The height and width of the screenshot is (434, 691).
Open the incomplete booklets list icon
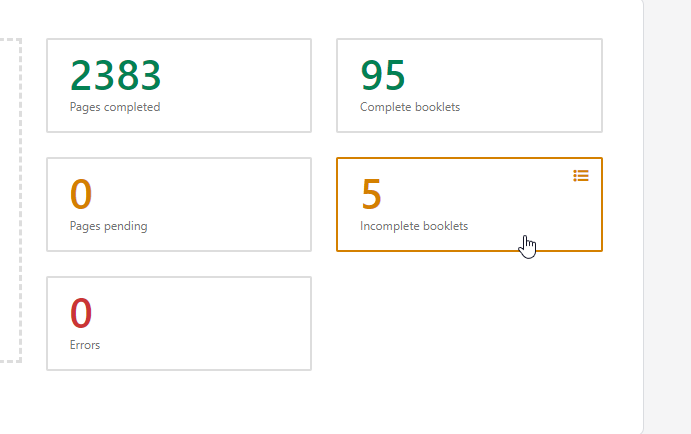(581, 176)
